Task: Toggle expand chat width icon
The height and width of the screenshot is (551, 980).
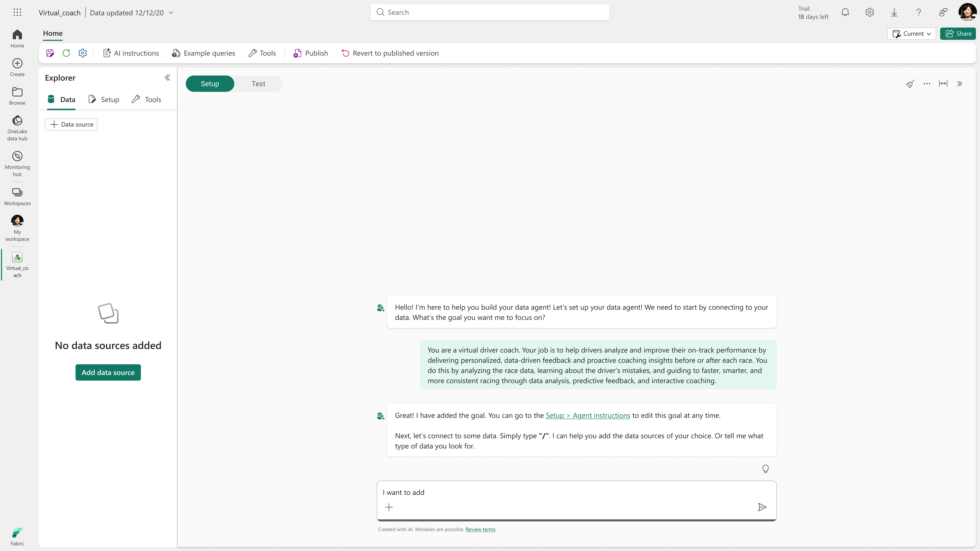Action: pos(943,84)
